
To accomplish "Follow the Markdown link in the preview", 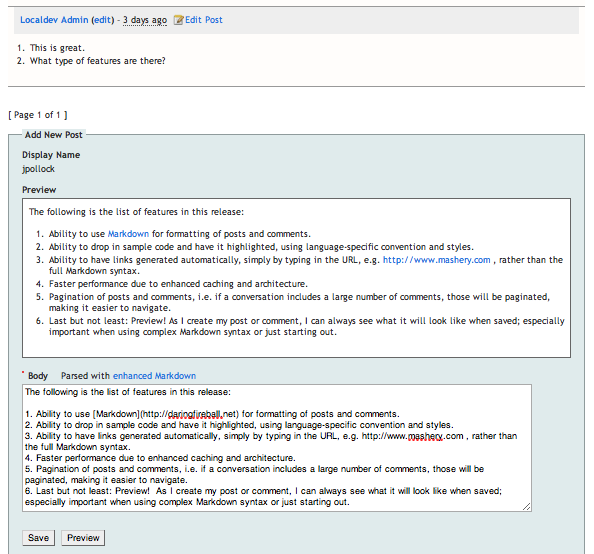I will tap(128, 234).
